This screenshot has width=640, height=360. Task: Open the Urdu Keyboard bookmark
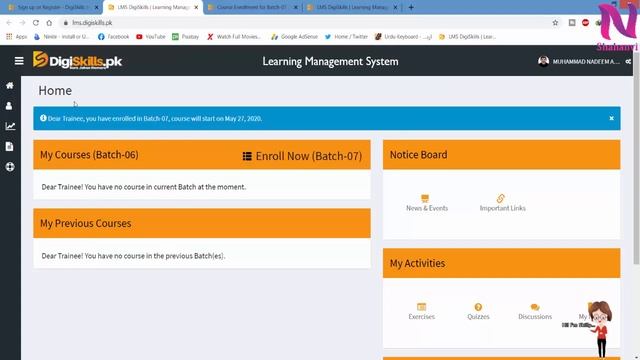(403, 37)
